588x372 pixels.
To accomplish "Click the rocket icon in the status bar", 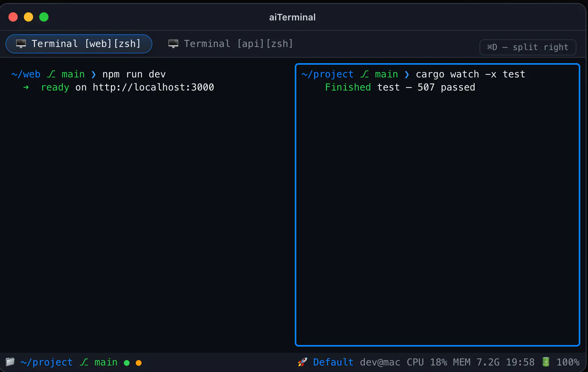I will click(x=302, y=362).
